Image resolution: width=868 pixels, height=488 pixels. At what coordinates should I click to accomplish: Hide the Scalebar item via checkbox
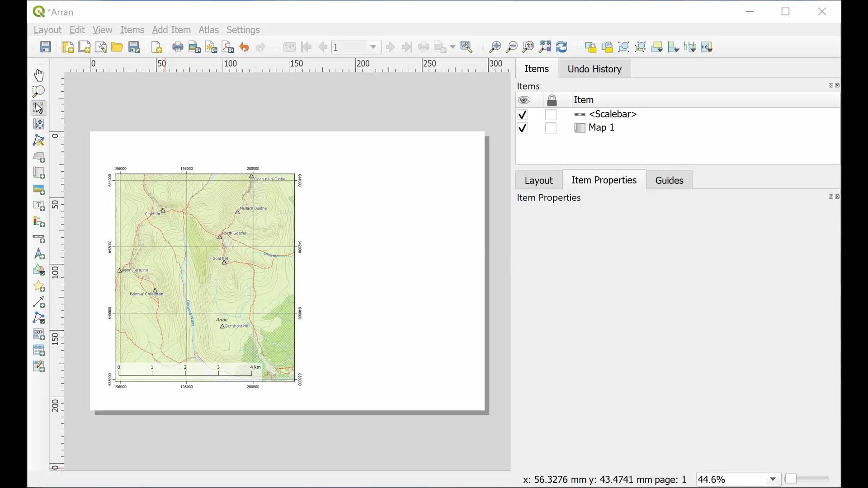523,114
